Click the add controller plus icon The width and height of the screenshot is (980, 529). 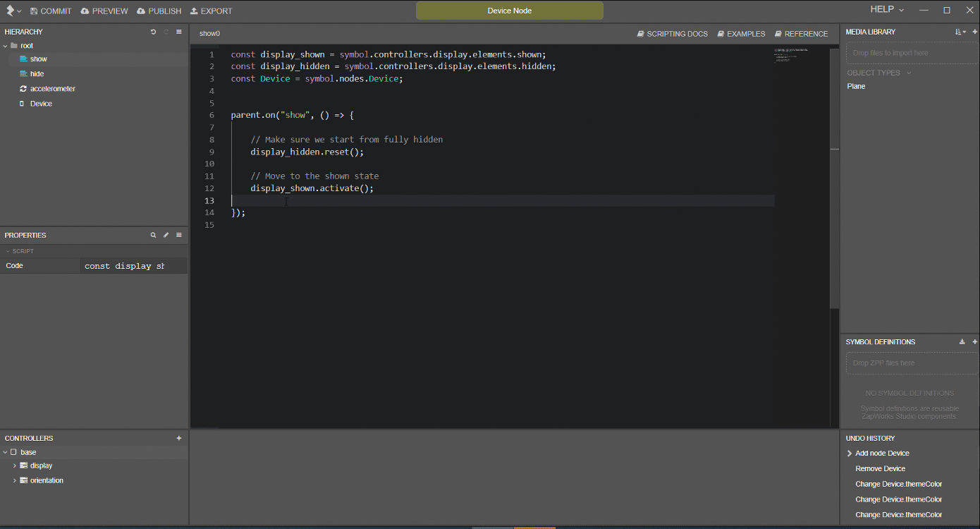coord(179,437)
